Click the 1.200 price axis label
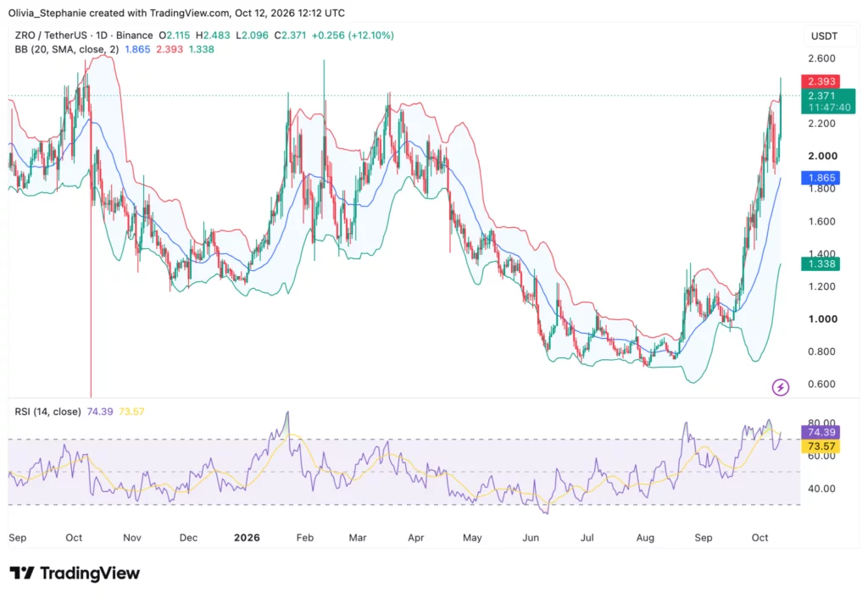 coord(821,286)
